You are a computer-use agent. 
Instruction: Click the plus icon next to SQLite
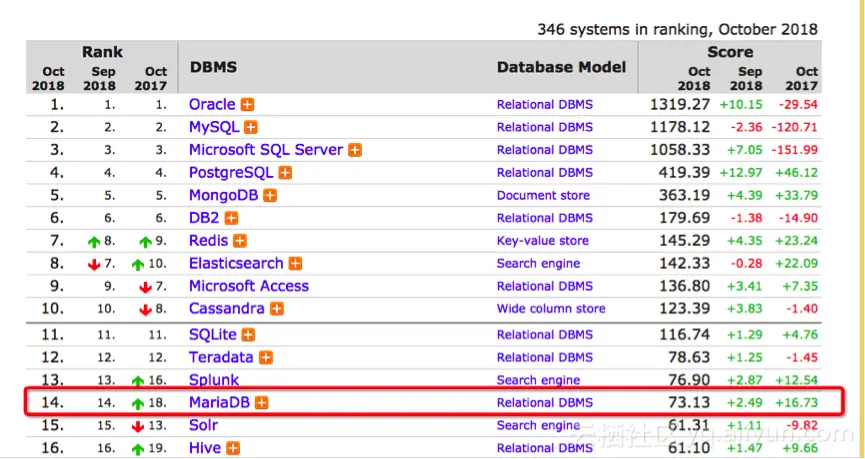(x=248, y=335)
